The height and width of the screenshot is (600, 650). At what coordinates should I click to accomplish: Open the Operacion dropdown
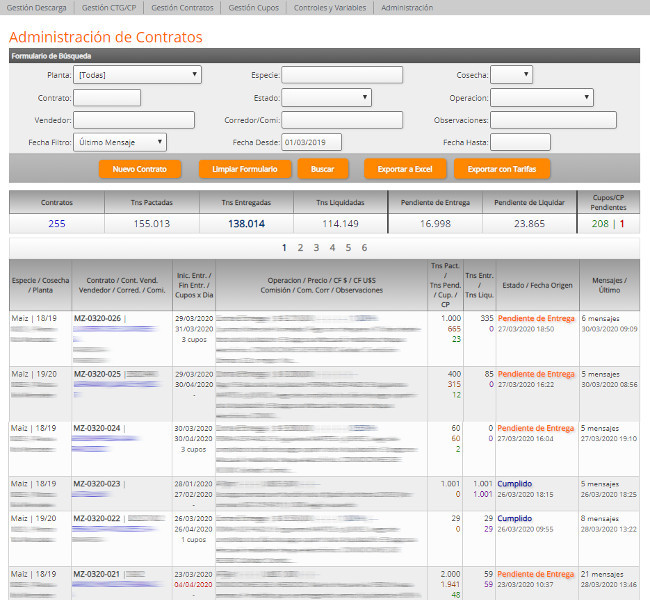(542, 98)
